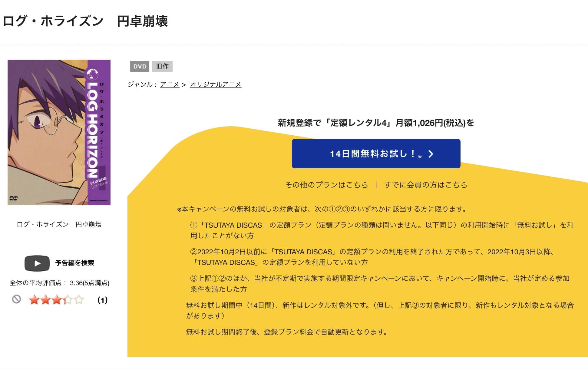Click the 旧作 (old release) badge

pyautogui.click(x=162, y=66)
